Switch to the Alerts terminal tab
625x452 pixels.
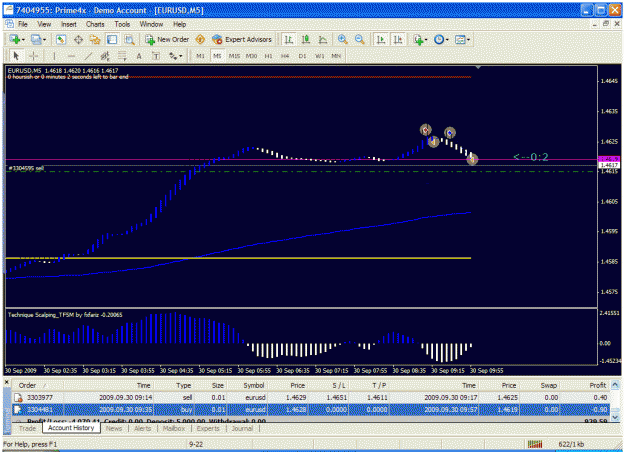coord(142,428)
